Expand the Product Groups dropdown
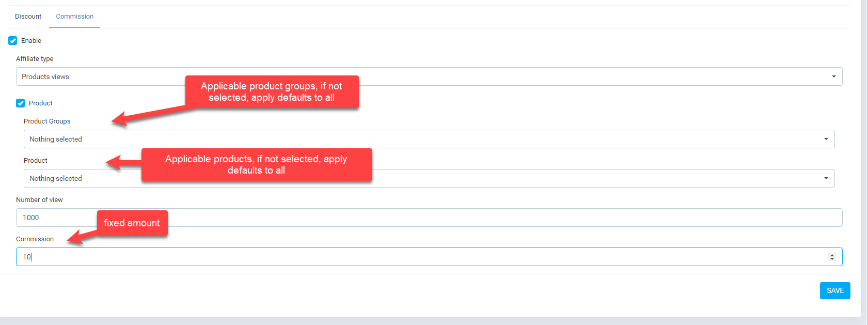 (x=429, y=139)
